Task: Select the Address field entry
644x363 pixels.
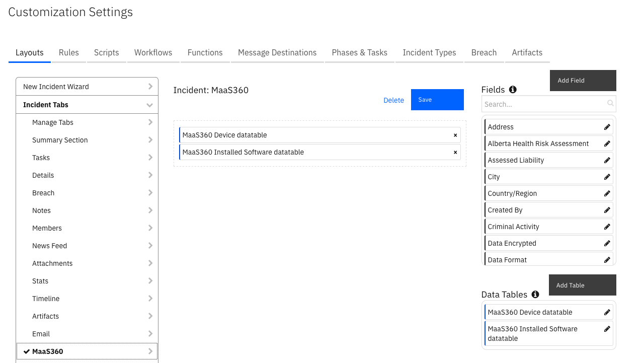Action: [549, 127]
